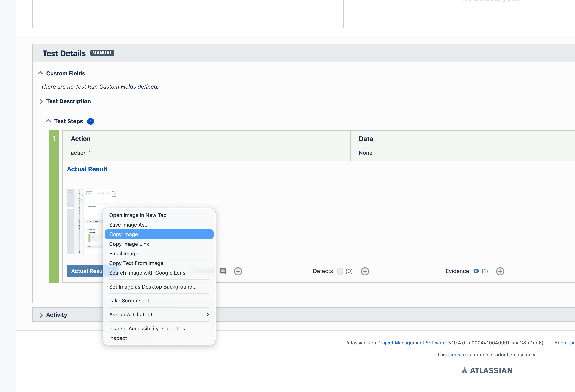This screenshot has height=392, width=575.
Task: Choose Inspect at the menu bottom
Action: pos(159,338)
